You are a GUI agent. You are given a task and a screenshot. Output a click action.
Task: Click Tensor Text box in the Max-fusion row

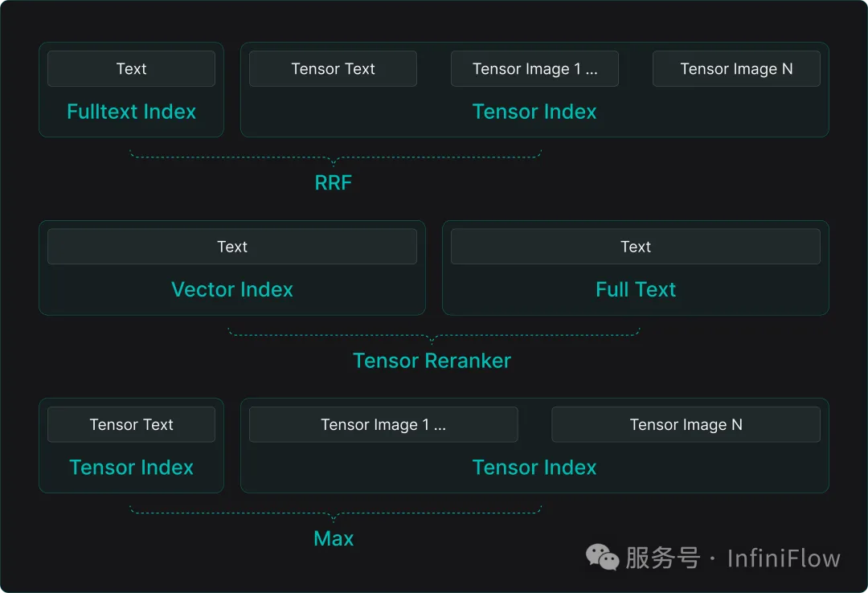click(x=131, y=425)
